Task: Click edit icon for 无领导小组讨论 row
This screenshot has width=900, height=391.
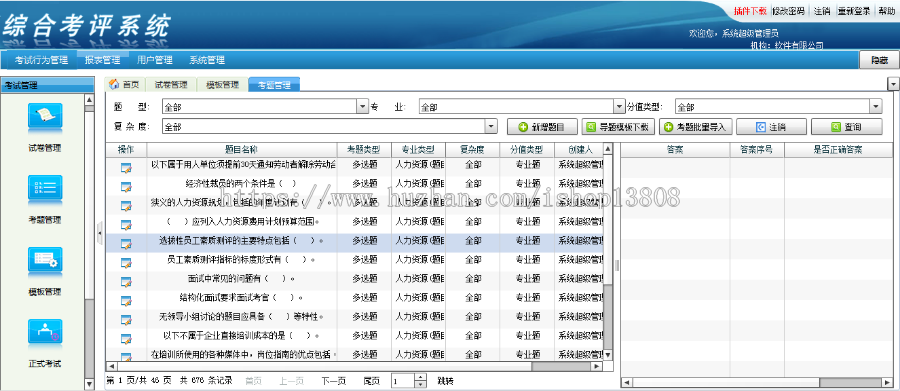Action: [126, 319]
